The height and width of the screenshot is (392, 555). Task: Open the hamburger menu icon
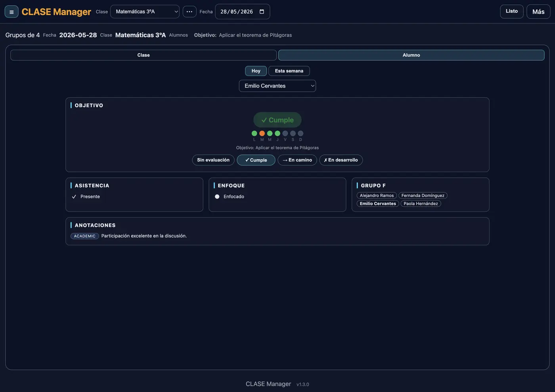11,12
